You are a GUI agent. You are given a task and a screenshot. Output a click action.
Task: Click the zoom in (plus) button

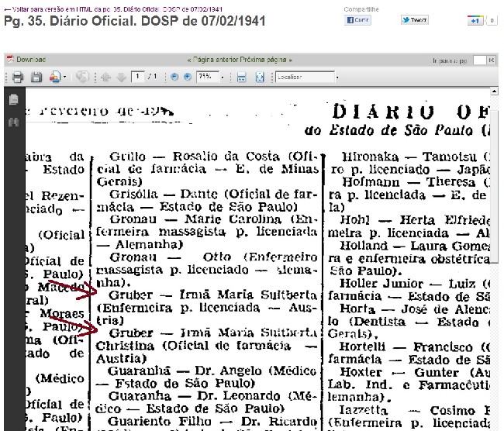click(187, 77)
